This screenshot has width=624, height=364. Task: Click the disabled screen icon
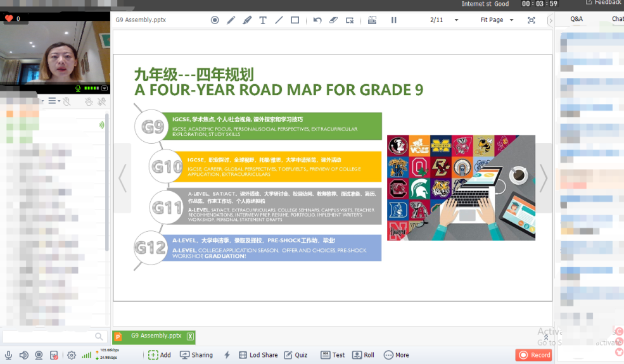point(54,355)
